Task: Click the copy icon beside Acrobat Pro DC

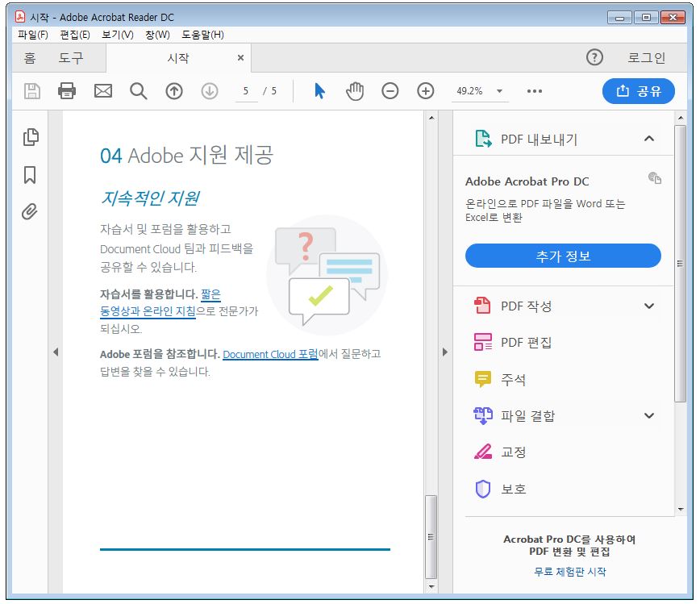Action: pyautogui.click(x=655, y=178)
